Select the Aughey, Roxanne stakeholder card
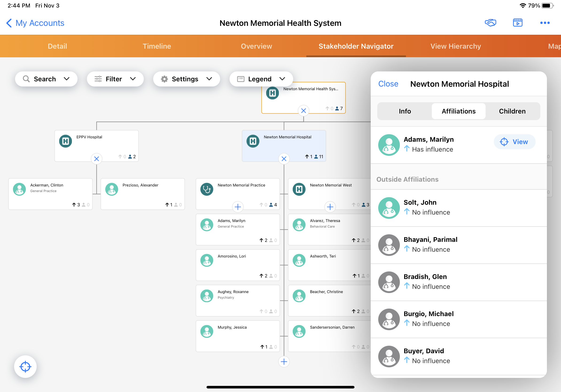 pos(238,300)
